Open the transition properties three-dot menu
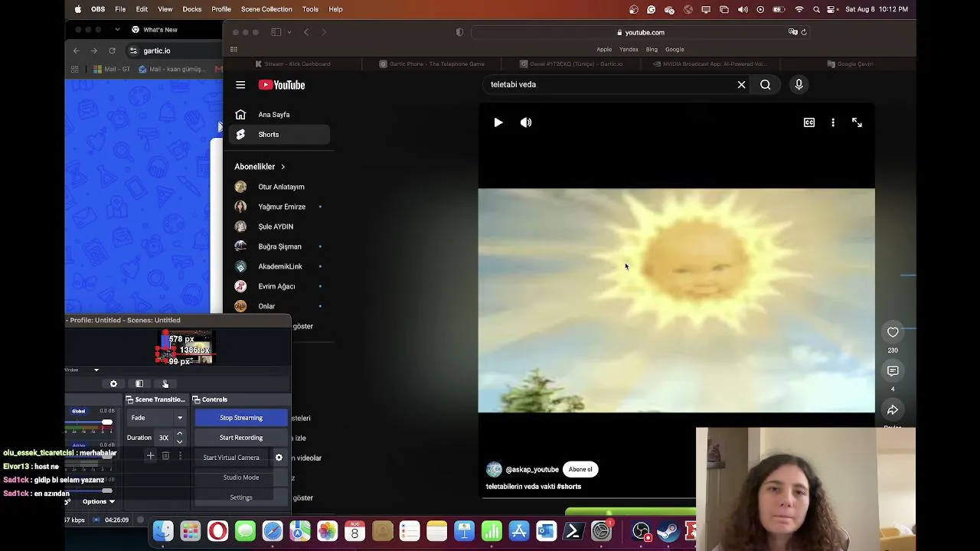The width and height of the screenshot is (980, 551). [180, 456]
